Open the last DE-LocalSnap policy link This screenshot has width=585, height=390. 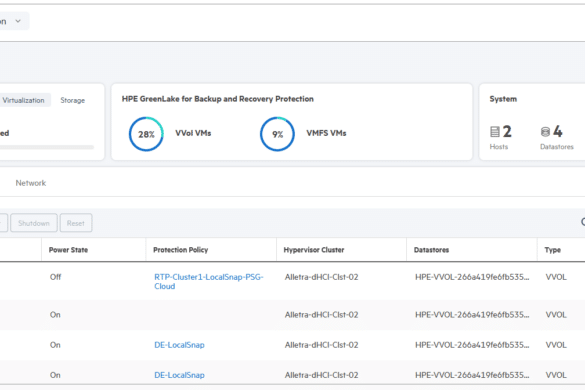coord(179,375)
